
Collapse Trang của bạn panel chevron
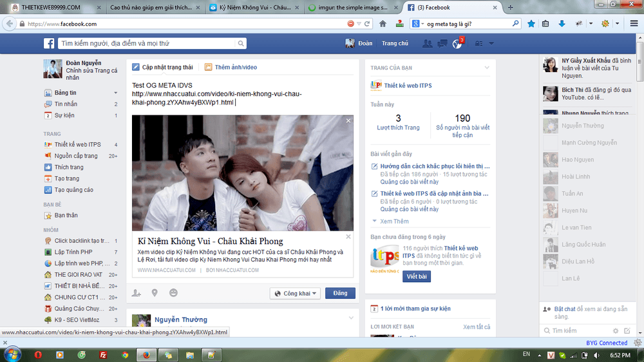click(x=487, y=68)
